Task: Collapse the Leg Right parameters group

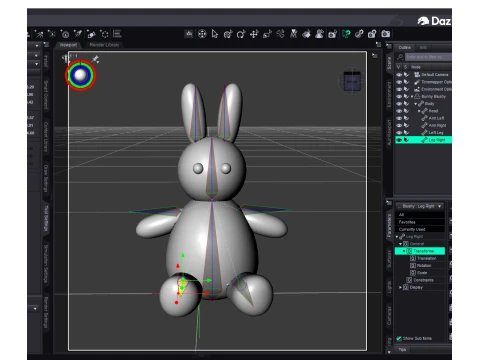Action: pyautogui.click(x=397, y=237)
